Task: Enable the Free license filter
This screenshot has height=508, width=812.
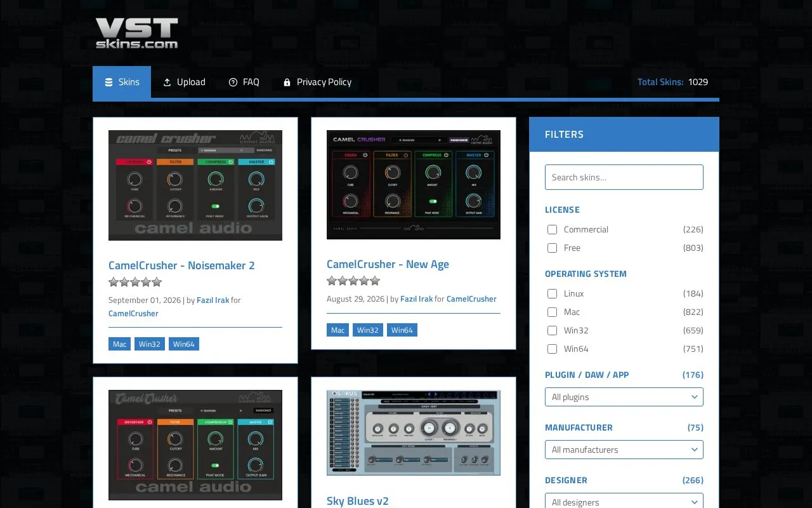Action: coord(552,248)
